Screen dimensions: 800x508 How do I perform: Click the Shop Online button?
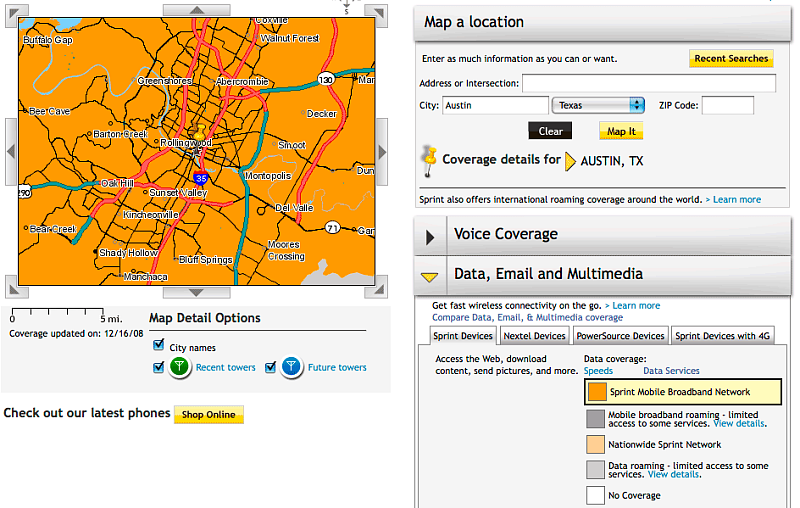tap(209, 414)
